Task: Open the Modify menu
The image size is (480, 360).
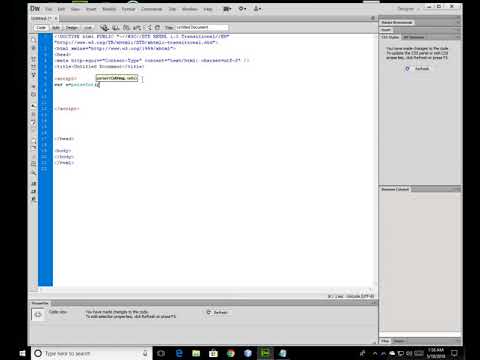Action: 109,9
